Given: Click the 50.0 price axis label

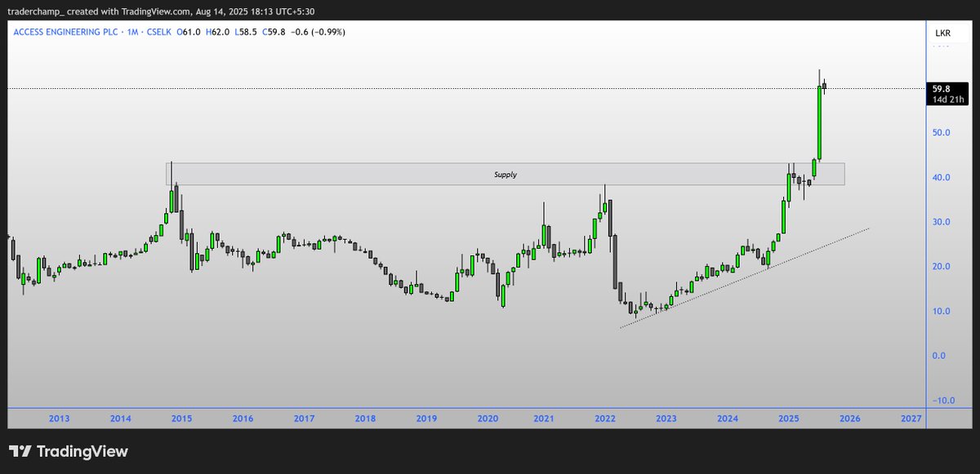Looking at the screenshot, I should point(941,133).
